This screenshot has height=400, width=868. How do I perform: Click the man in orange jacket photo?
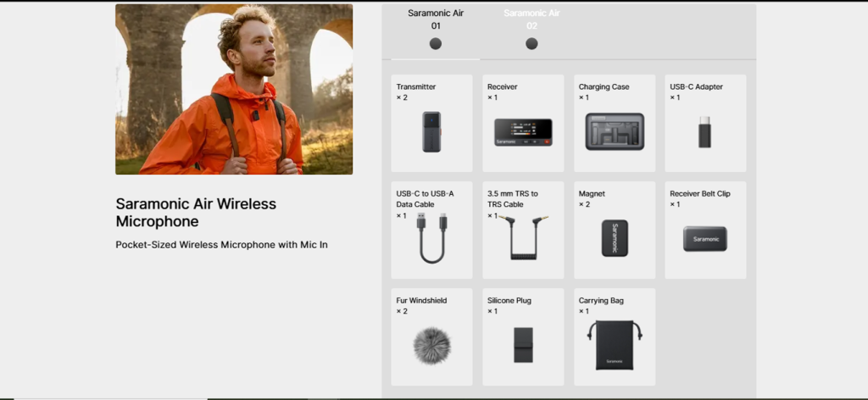pos(234,90)
